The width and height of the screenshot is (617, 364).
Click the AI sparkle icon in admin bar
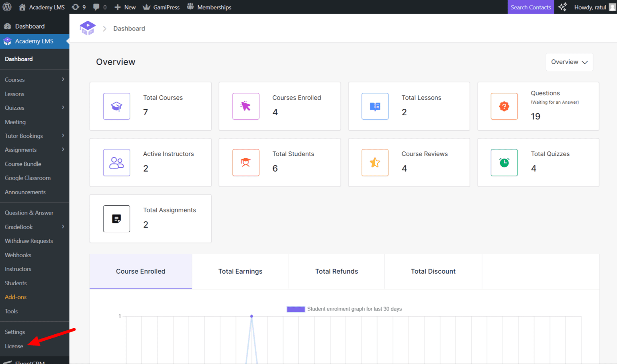click(563, 7)
